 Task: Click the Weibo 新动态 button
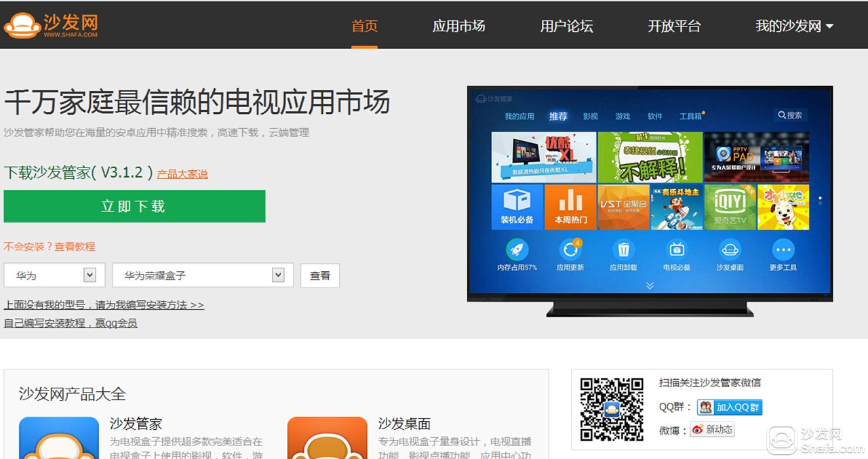pyautogui.click(x=712, y=430)
